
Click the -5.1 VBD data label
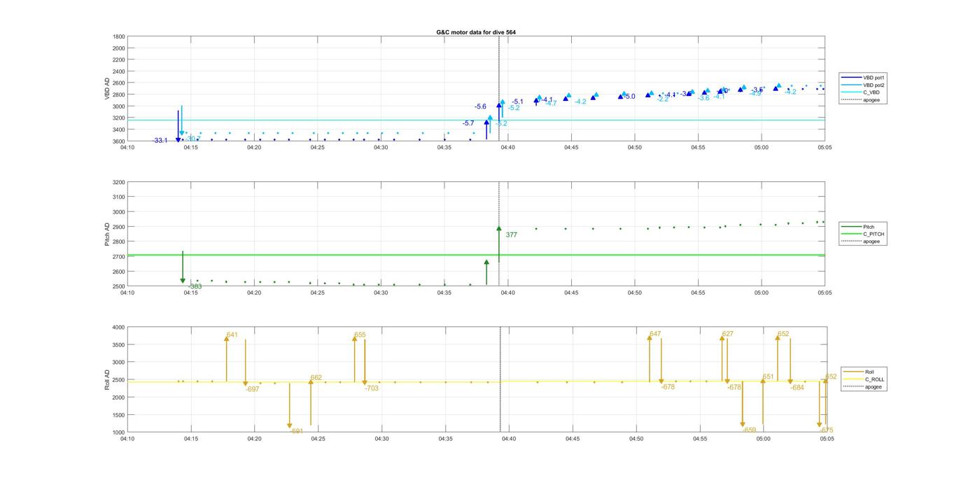pyautogui.click(x=517, y=101)
